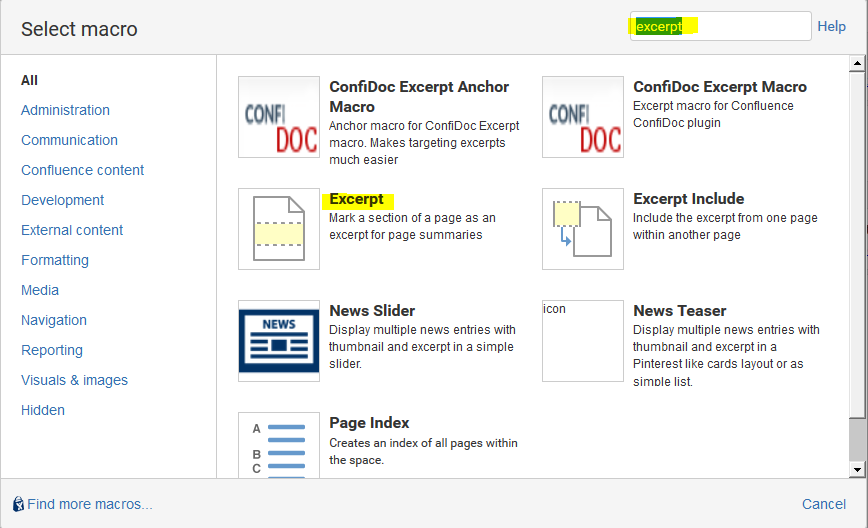Click 'Mark a section of a page' description
The width and height of the screenshot is (868, 528).
(412, 226)
